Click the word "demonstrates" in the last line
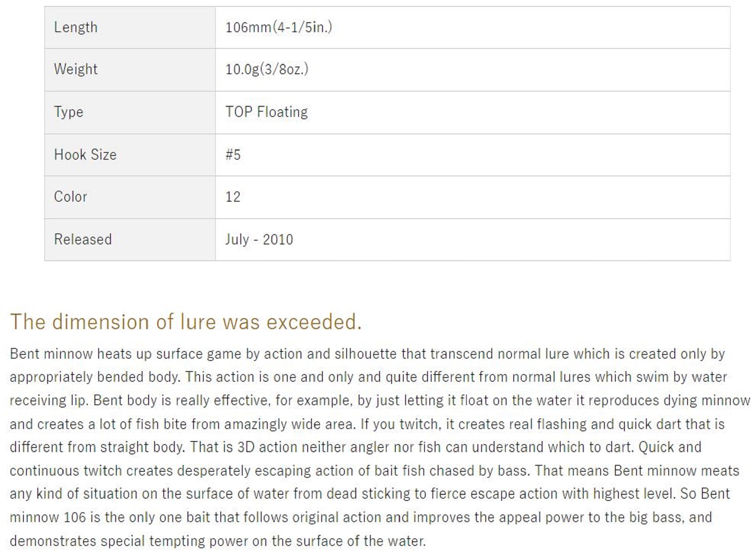Image resolution: width=756 pixels, height=558 pixels. [53, 541]
